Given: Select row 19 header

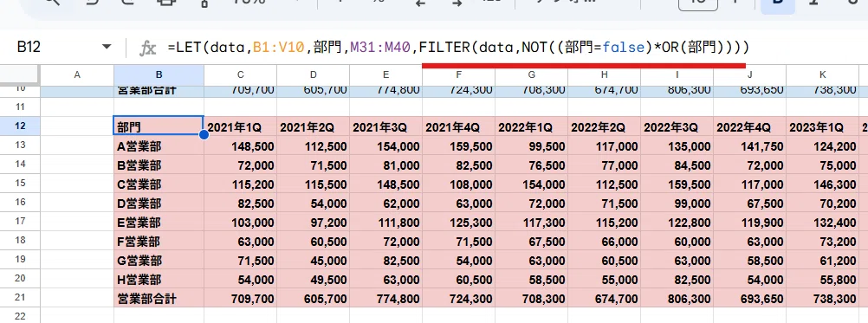Looking at the screenshot, I should point(20,260).
